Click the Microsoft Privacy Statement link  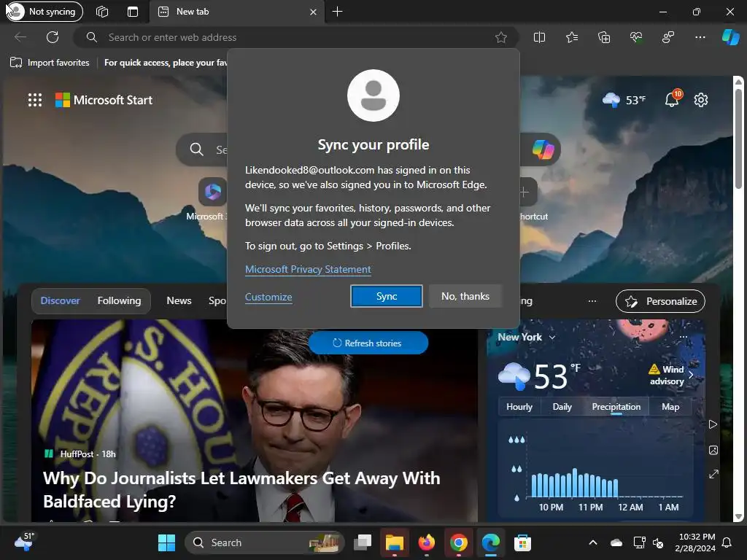pos(308,269)
